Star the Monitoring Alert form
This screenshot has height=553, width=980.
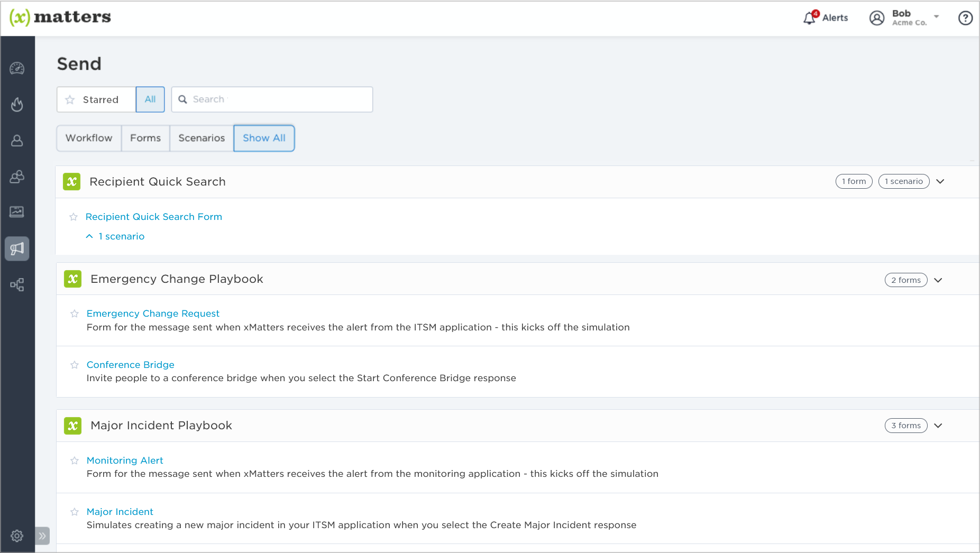pyautogui.click(x=75, y=460)
